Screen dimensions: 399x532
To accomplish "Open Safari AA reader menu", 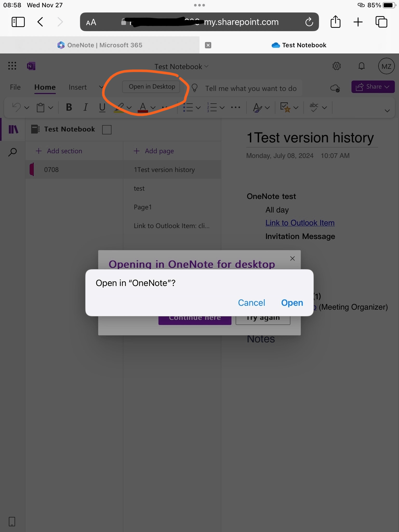I will (91, 22).
